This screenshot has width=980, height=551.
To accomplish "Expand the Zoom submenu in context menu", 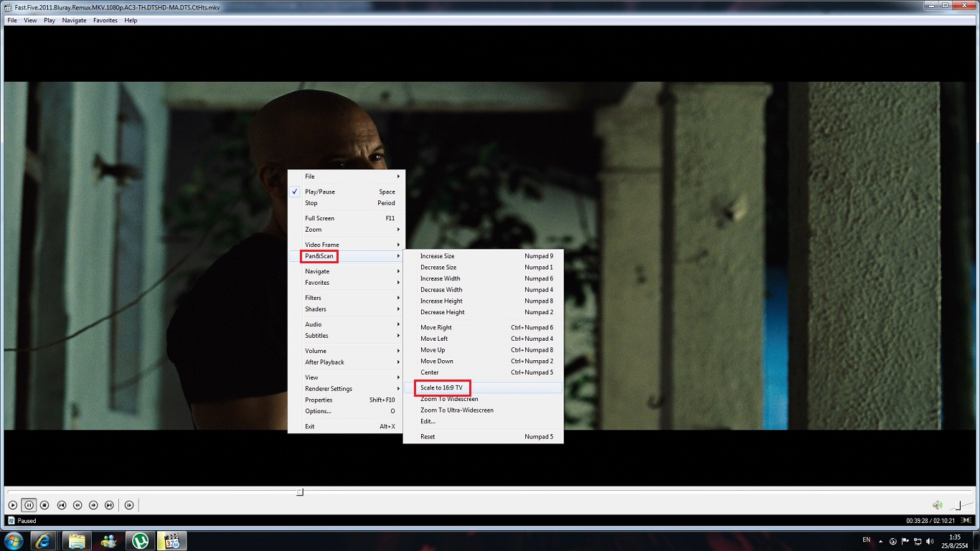I will point(347,230).
